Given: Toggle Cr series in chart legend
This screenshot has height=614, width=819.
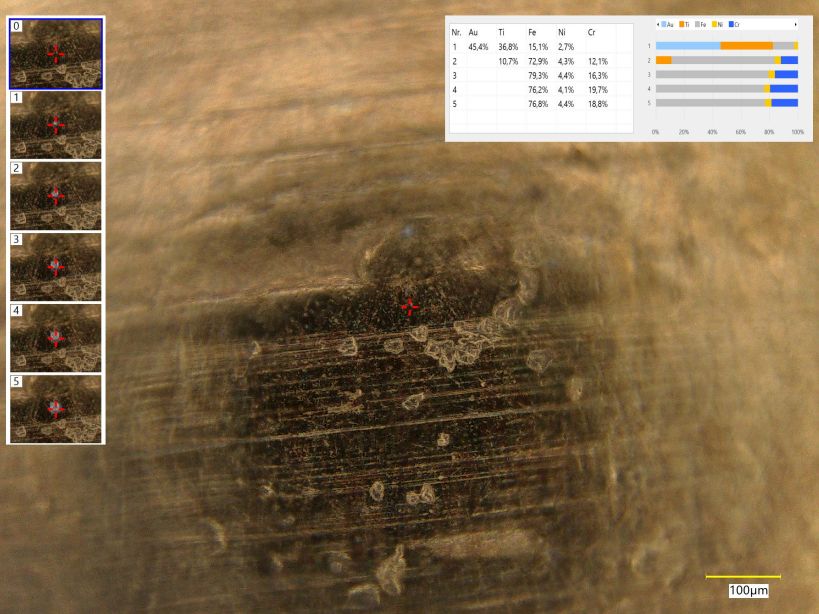Looking at the screenshot, I should [x=735, y=23].
